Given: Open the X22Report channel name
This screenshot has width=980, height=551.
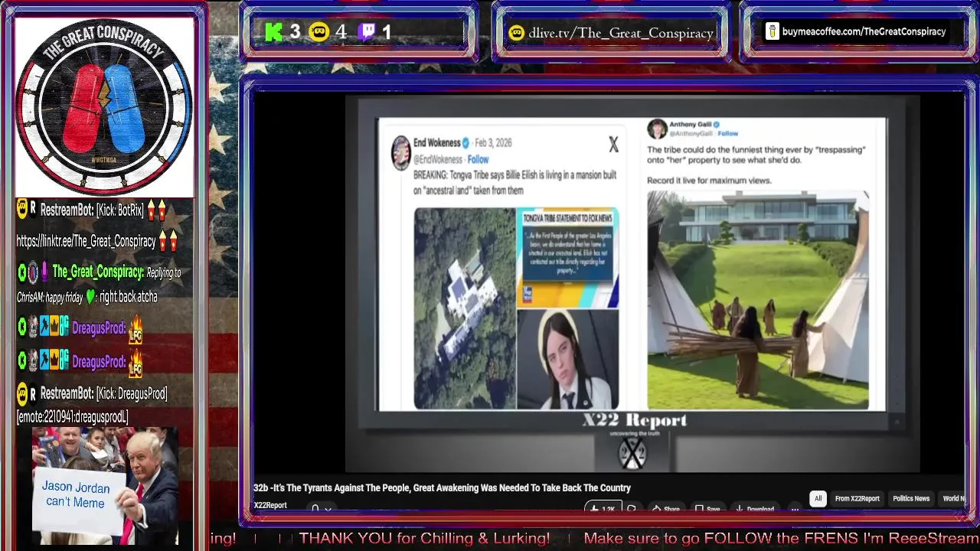Looking at the screenshot, I should (x=270, y=505).
